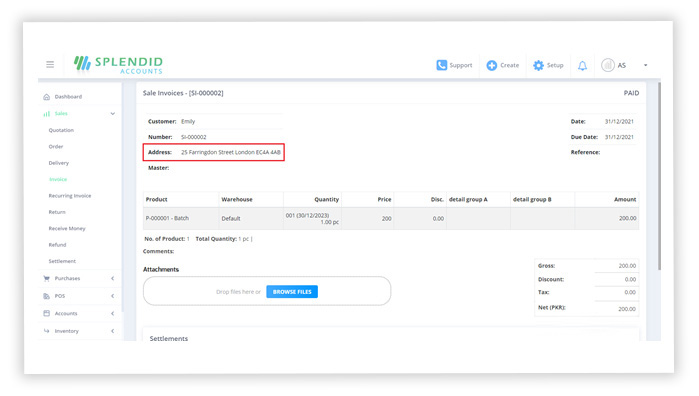Expand the Accounts menu chevron
Image resolution: width=699 pixels, height=396 pixels.
pyautogui.click(x=112, y=313)
